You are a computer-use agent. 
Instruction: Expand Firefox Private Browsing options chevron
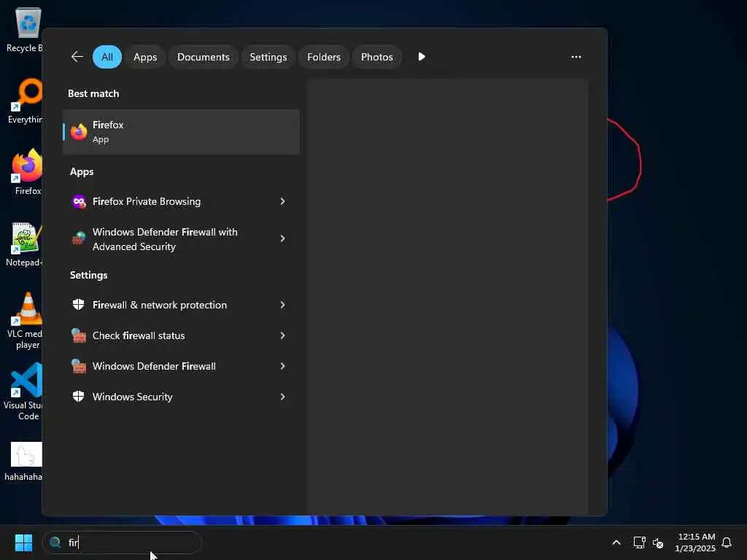[282, 201]
